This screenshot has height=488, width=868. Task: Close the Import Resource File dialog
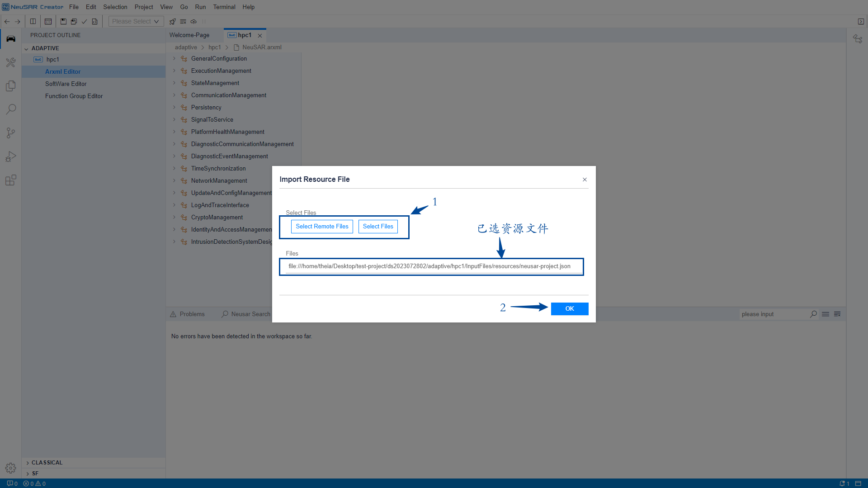point(585,180)
